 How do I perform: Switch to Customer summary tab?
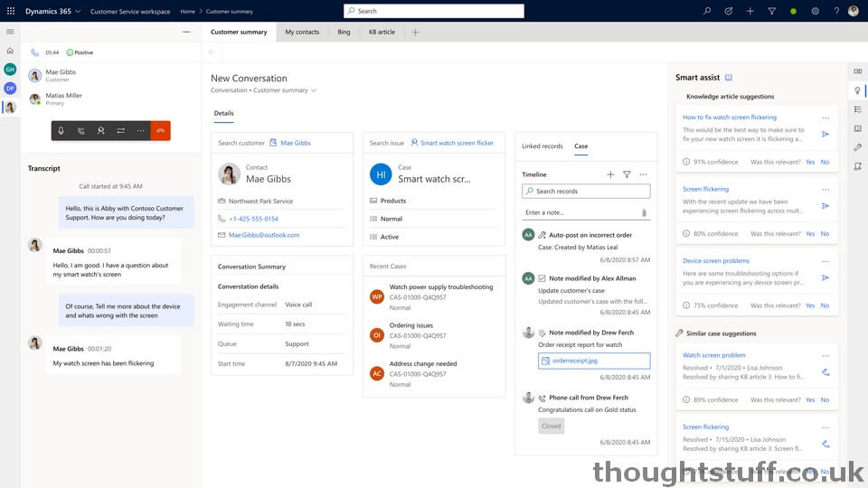(x=239, y=33)
